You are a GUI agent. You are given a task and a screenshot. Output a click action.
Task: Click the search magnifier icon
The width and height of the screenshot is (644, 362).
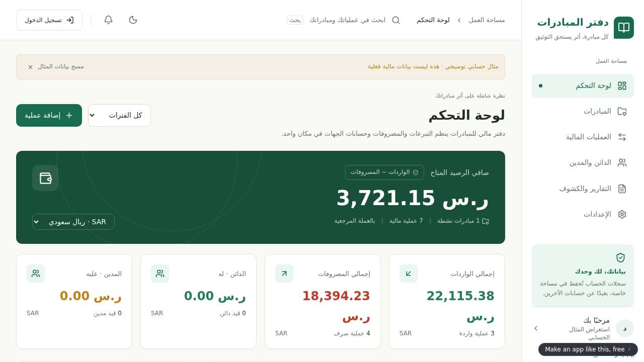(x=396, y=20)
